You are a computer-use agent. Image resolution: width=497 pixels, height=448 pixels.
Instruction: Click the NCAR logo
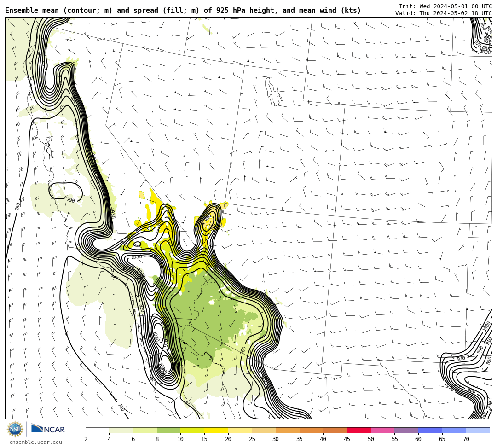pos(48,429)
